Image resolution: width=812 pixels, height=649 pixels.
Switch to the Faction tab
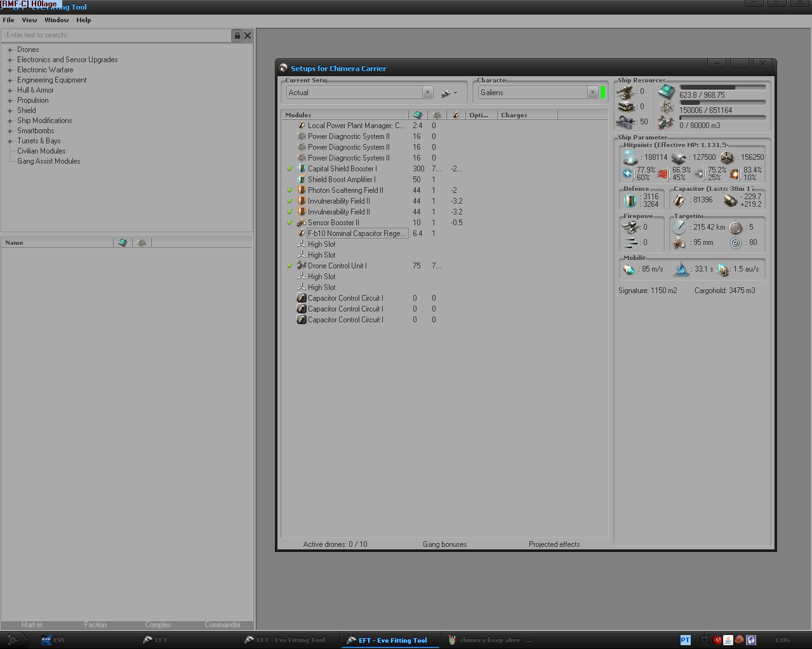95,625
